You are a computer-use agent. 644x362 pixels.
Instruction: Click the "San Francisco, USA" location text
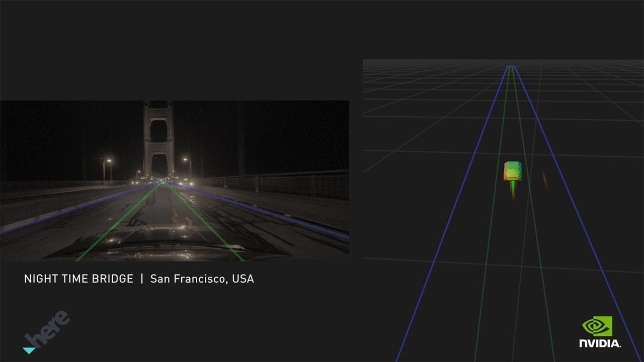[202, 279]
